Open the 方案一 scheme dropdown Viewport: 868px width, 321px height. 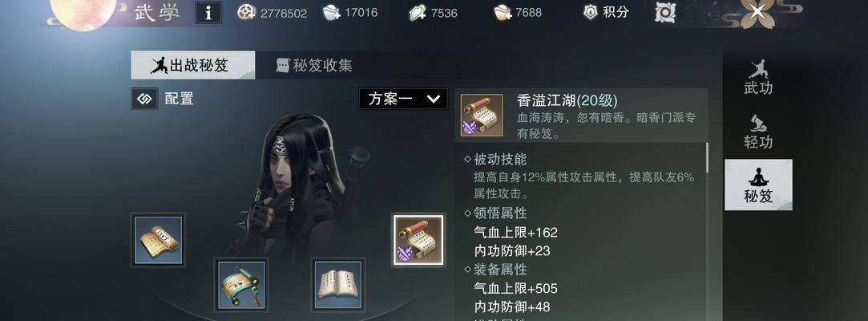pyautogui.click(x=403, y=99)
